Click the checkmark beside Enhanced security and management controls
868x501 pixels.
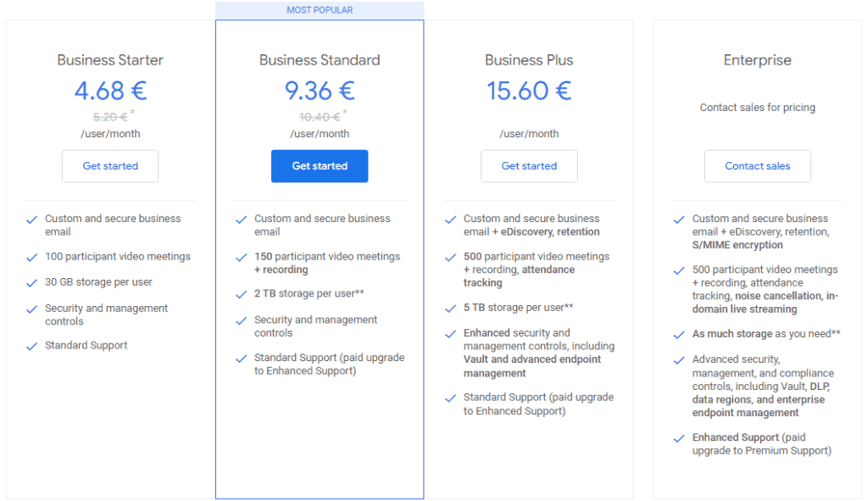pos(451,333)
